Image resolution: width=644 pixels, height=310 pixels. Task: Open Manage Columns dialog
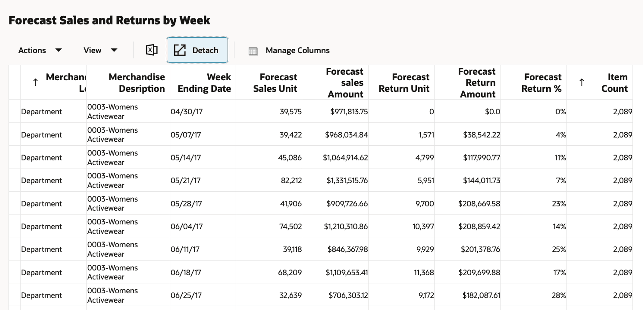click(x=297, y=50)
